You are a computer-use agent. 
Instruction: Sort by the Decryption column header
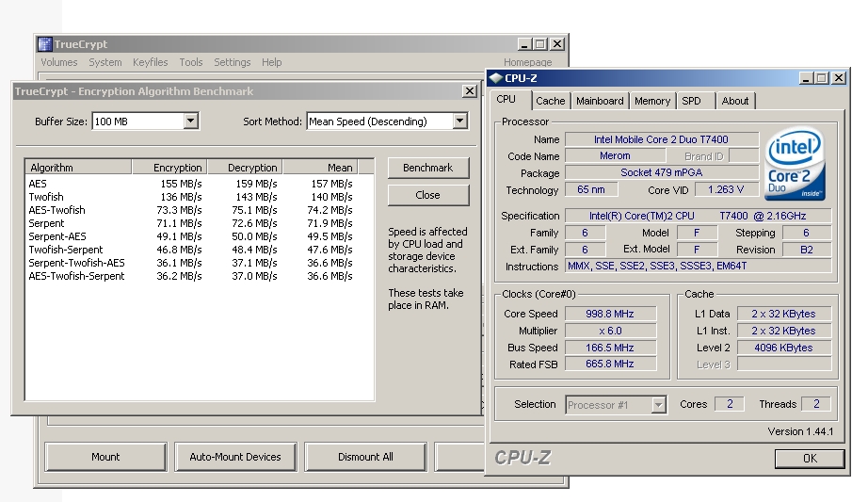pyautogui.click(x=245, y=168)
